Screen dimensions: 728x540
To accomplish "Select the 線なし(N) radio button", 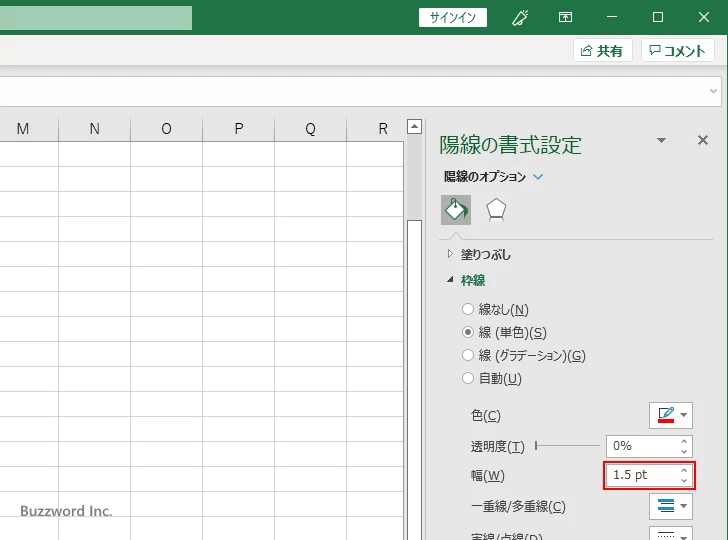I will point(468,309).
